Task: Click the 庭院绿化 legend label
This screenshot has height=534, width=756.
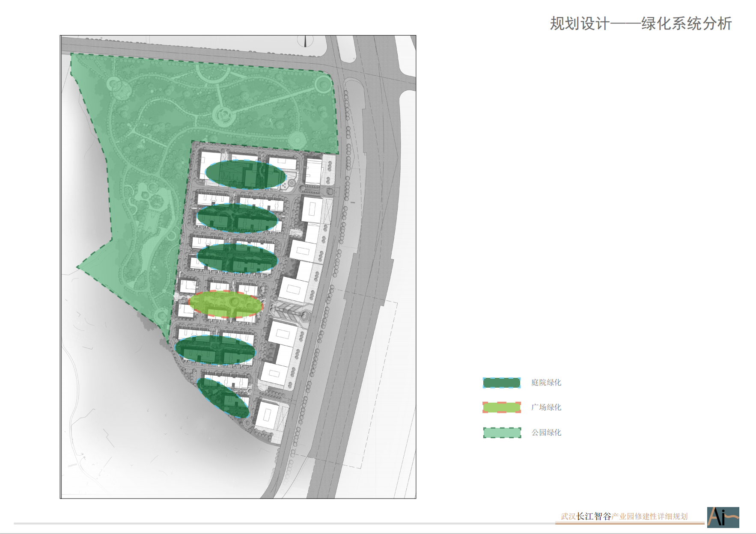Action: (546, 383)
